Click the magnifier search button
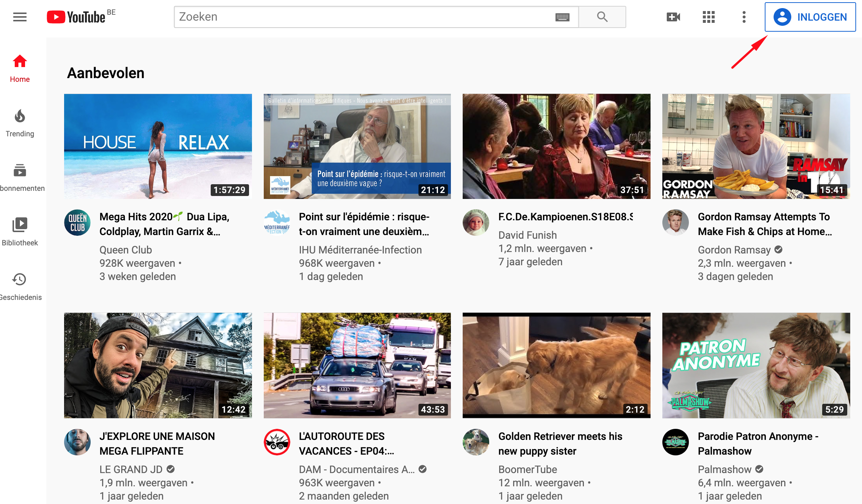This screenshot has height=504, width=862. [x=602, y=17]
